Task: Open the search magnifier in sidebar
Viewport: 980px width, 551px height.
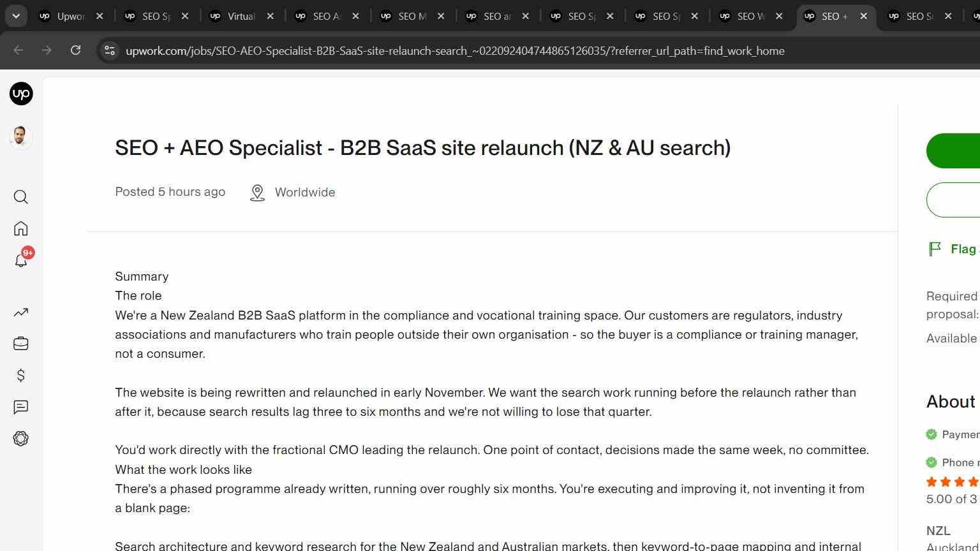Action: pyautogui.click(x=21, y=197)
